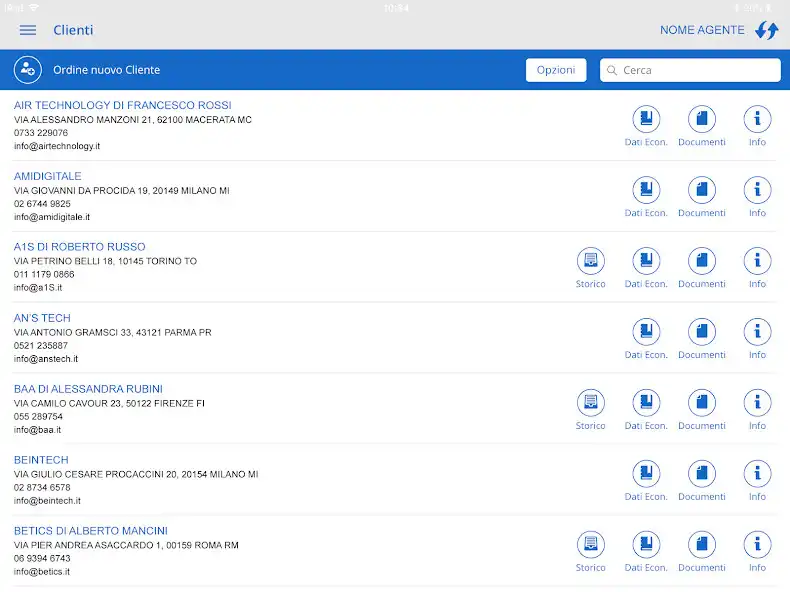
Task: Click phone number 02 8734 6578
Action: point(42,488)
